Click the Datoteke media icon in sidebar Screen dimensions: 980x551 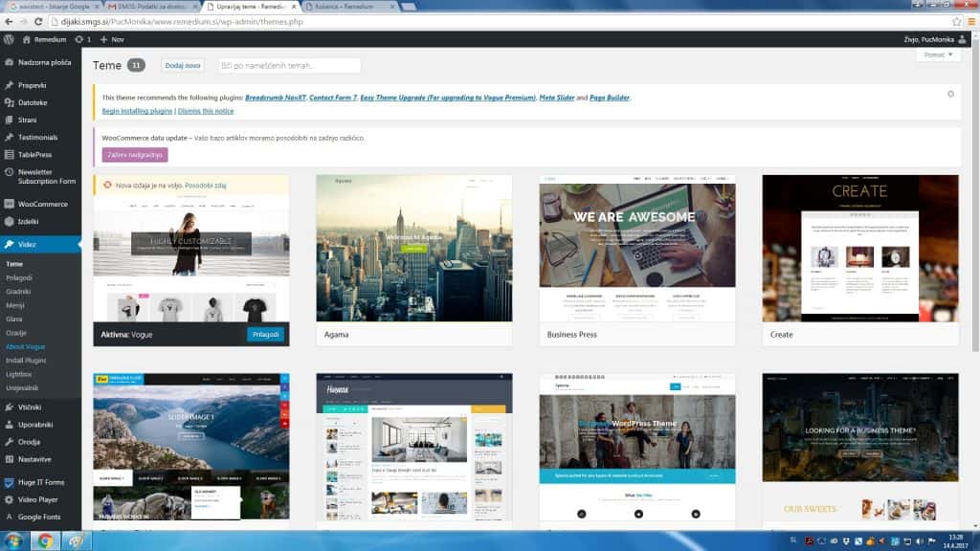pyautogui.click(x=9, y=102)
